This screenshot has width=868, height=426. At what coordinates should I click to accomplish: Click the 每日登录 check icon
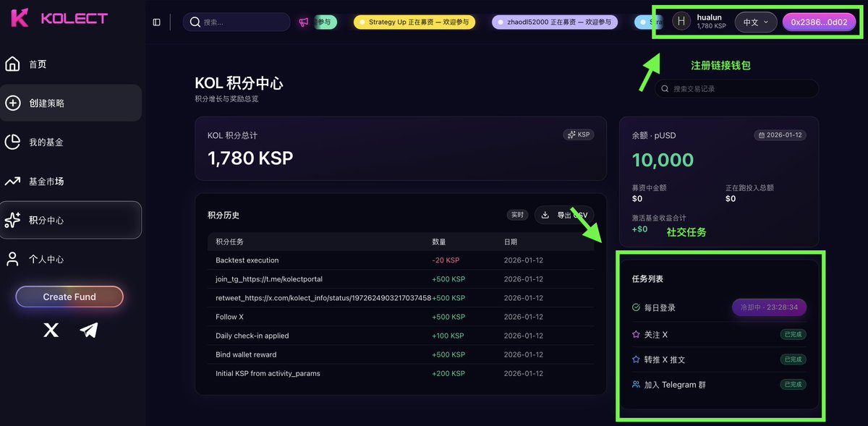[x=636, y=307]
